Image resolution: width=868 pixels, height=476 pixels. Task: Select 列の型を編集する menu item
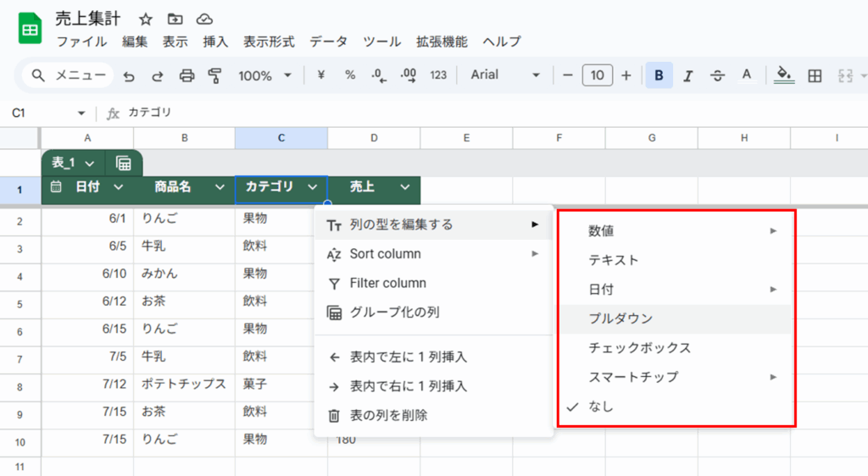pos(433,224)
